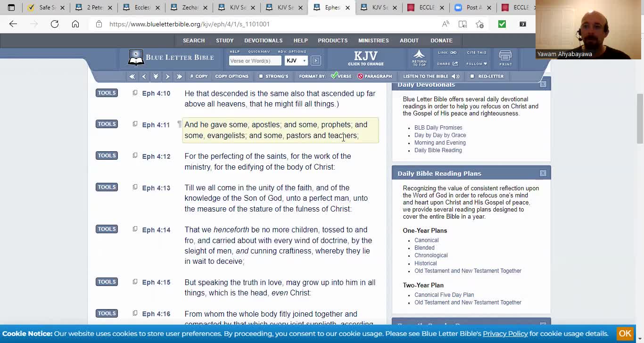The image size is (644, 343).
Task: Toggle the Copy checkbox in toolbar
Action: click(191, 76)
